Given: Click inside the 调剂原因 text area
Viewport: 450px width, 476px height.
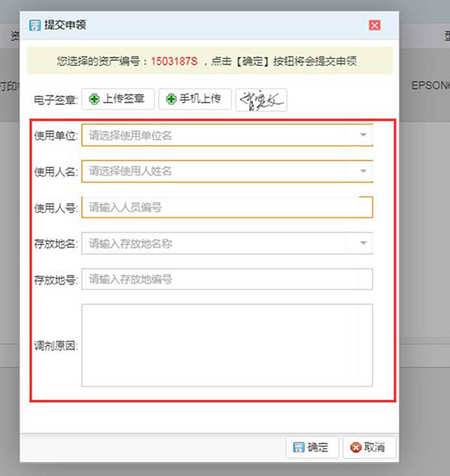Looking at the screenshot, I should [226, 345].
